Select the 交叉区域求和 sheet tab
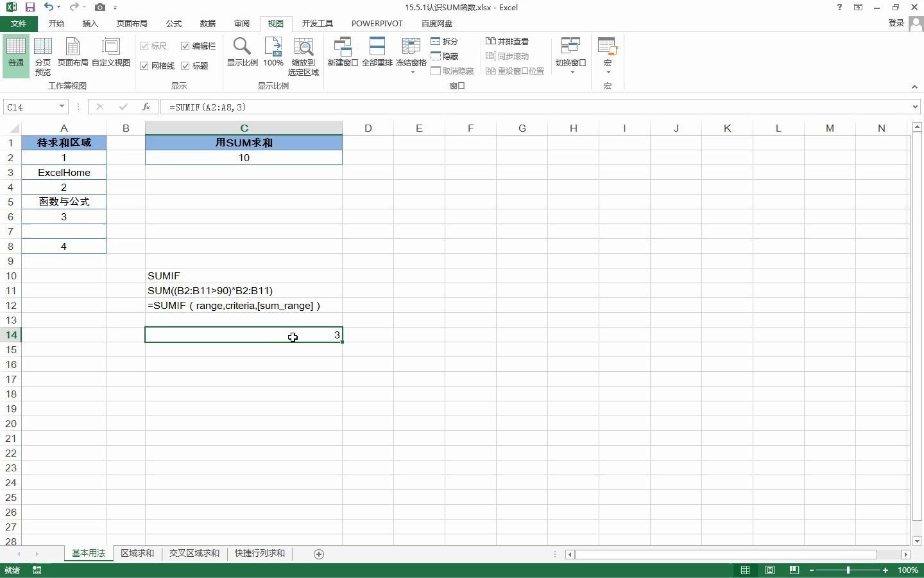Screen dimensions: 924x578 pyautogui.click(x=194, y=554)
